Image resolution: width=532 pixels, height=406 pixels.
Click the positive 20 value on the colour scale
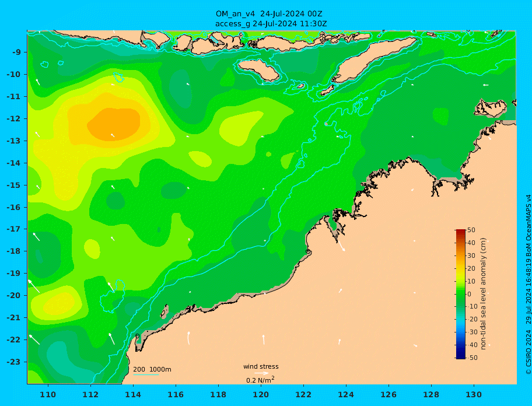pyautogui.click(x=471, y=269)
